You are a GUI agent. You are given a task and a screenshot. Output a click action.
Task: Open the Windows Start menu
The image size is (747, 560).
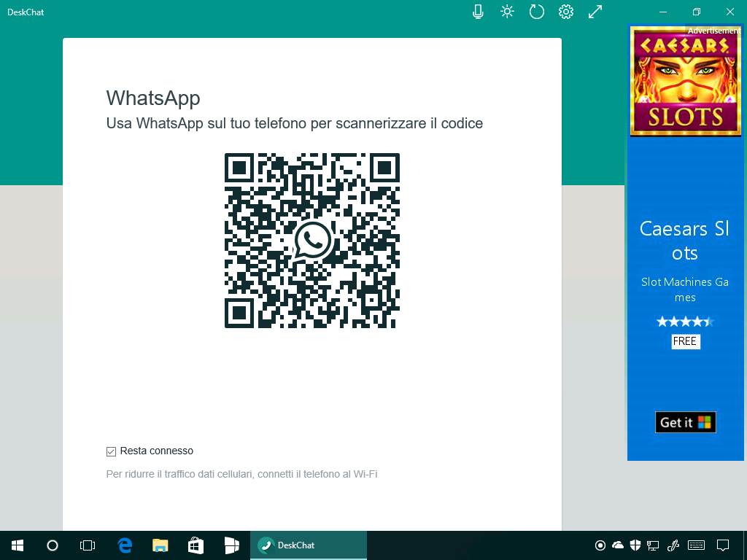18,545
